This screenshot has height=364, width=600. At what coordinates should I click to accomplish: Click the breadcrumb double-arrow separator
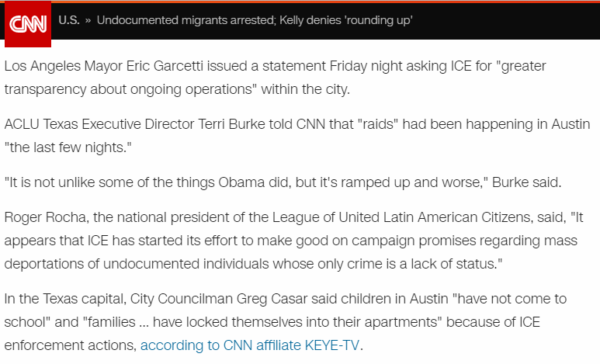click(88, 20)
